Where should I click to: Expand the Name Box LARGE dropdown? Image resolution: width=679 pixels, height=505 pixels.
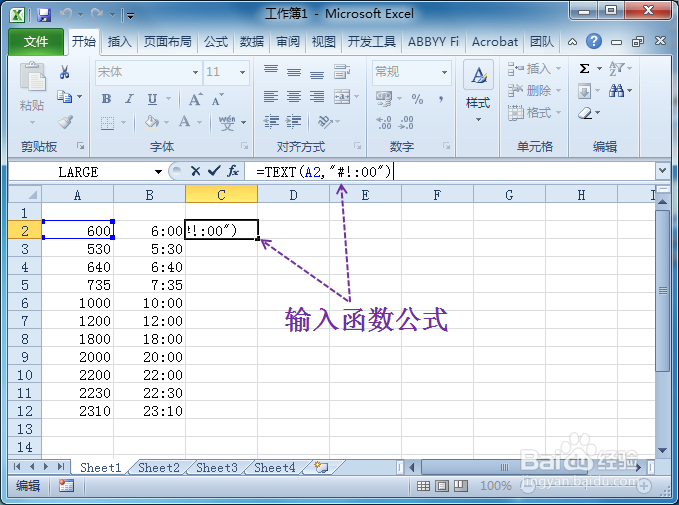point(158,172)
